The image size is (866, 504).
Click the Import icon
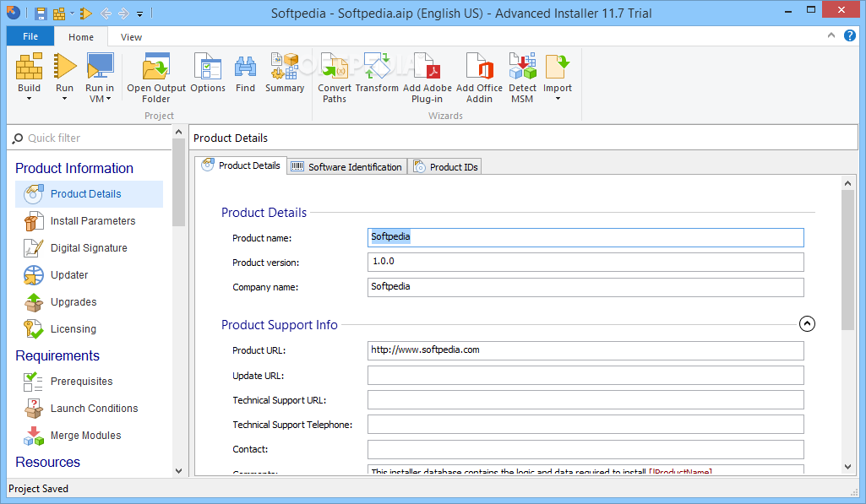(558, 67)
